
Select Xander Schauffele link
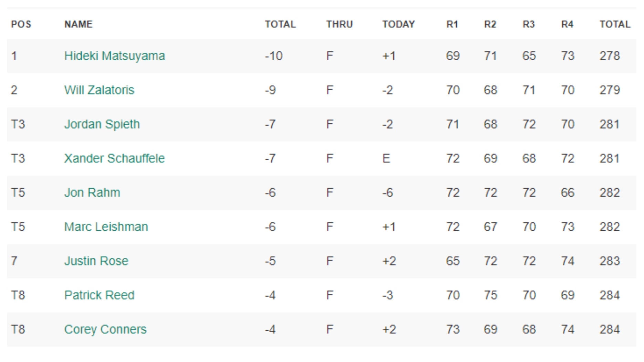(x=114, y=158)
